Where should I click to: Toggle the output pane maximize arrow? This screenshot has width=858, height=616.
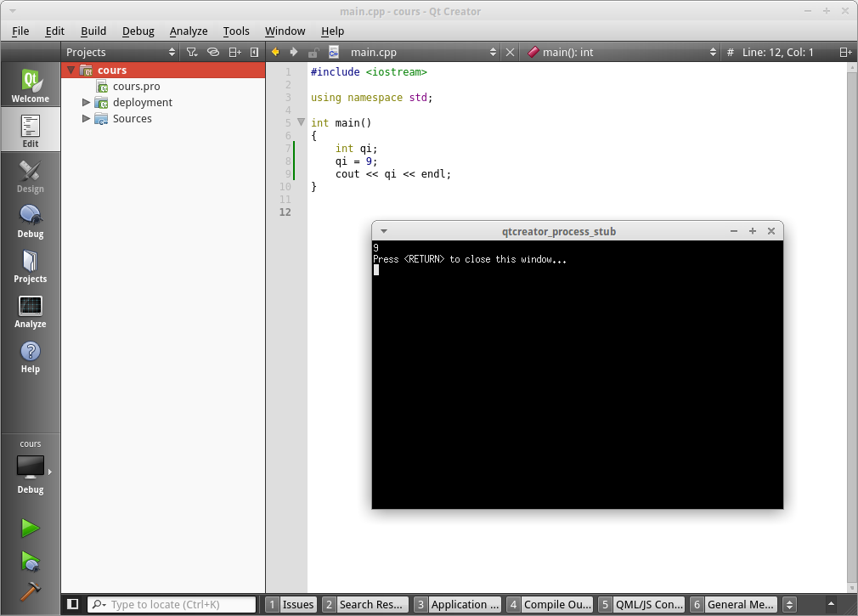831,604
